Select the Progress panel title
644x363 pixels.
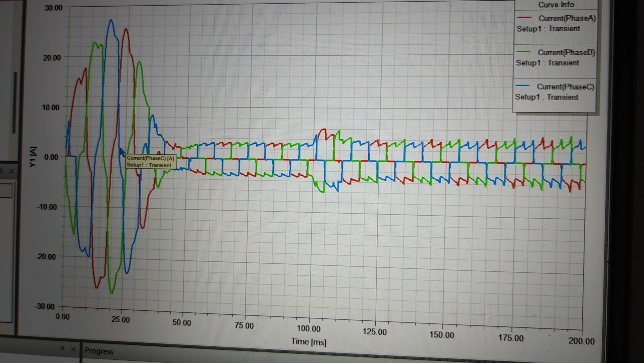coord(99,351)
